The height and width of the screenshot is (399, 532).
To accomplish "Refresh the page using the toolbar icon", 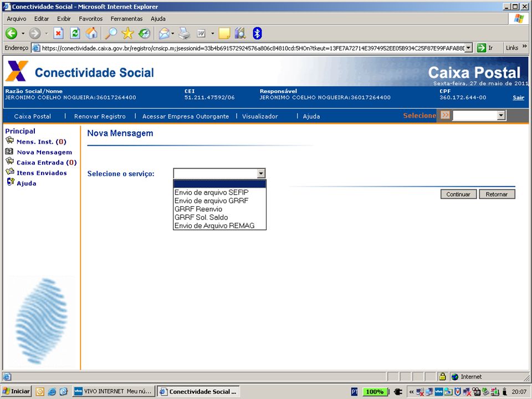I will coord(75,33).
